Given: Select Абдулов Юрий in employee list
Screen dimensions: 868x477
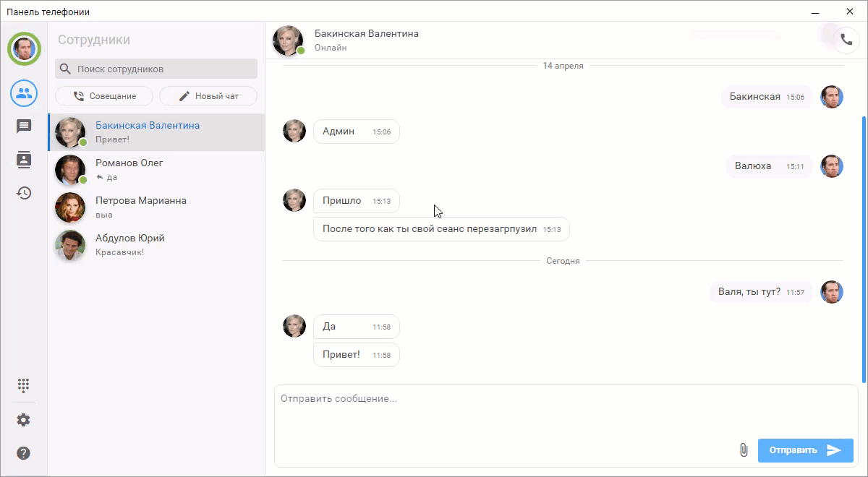Looking at the screenshot, I should 156,245.
